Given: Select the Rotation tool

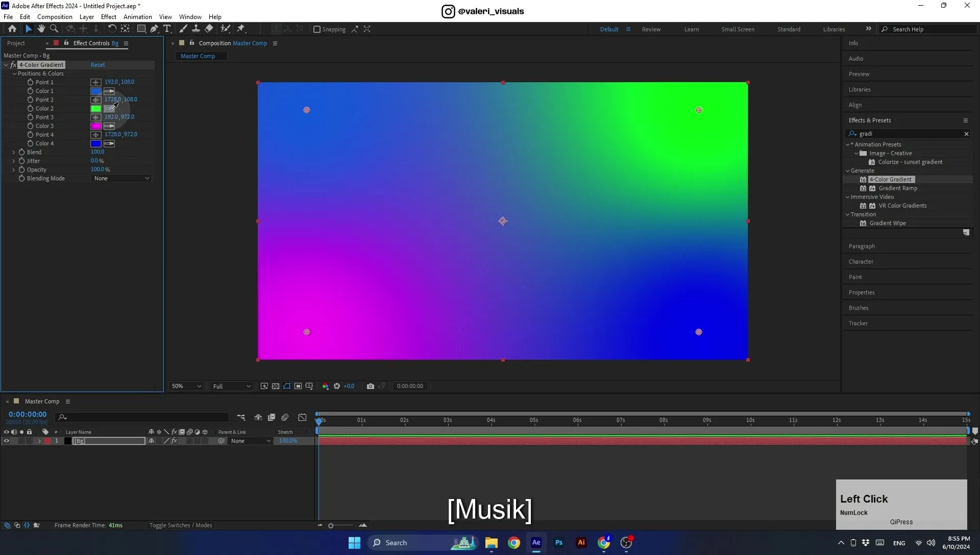Looking at the screenshot, I should 112,29.
